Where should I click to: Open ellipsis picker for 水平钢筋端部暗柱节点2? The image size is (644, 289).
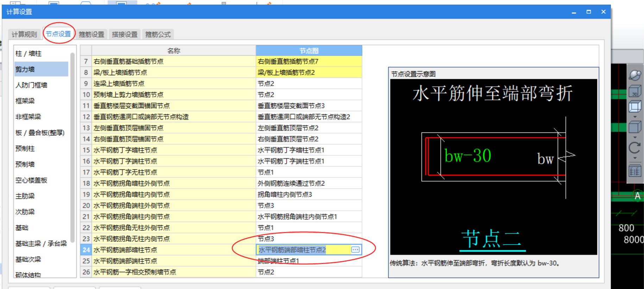[x=355, y=250]
